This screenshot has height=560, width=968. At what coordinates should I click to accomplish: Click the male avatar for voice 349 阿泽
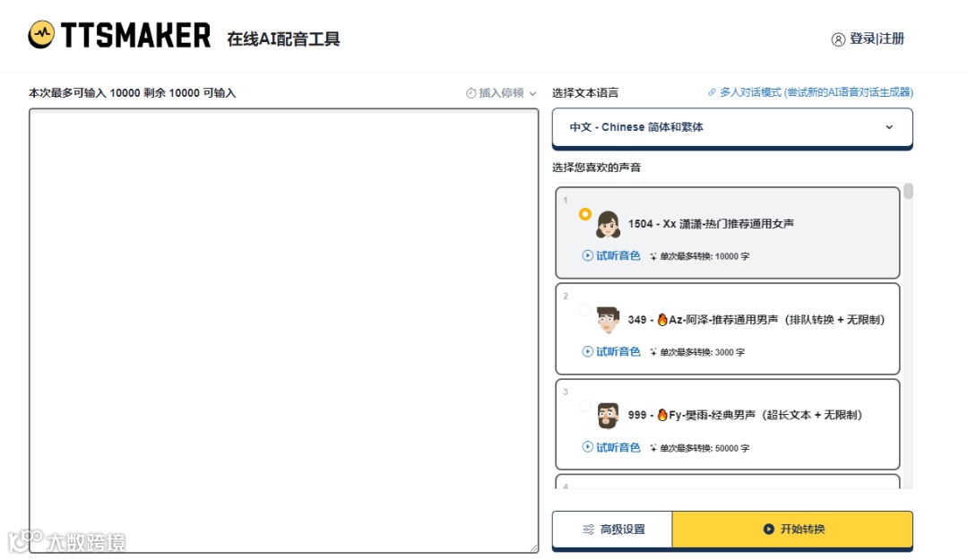(x=608, y=320)
